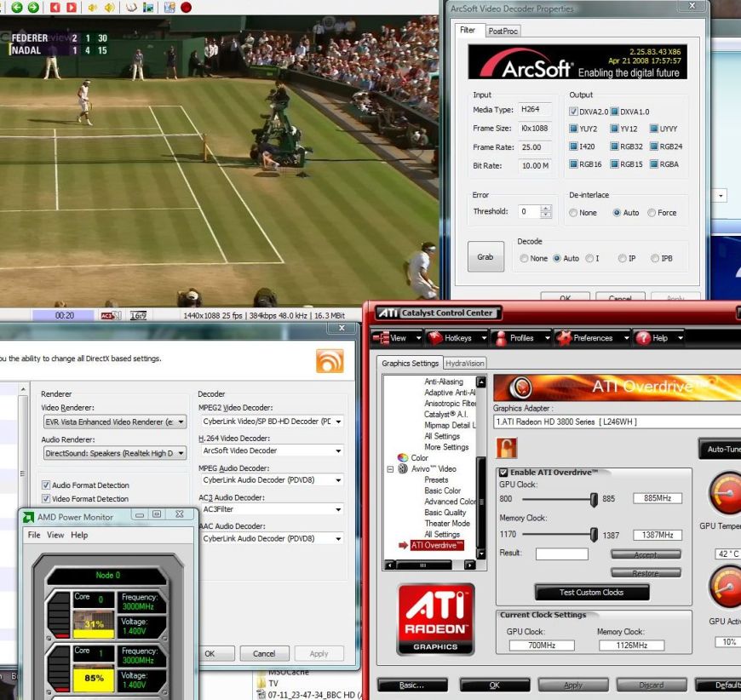The height and width of the screenshot is (700, 741).
Task: Open the Profiles menu in Catalyst
Action: click(x=520, y=338)
